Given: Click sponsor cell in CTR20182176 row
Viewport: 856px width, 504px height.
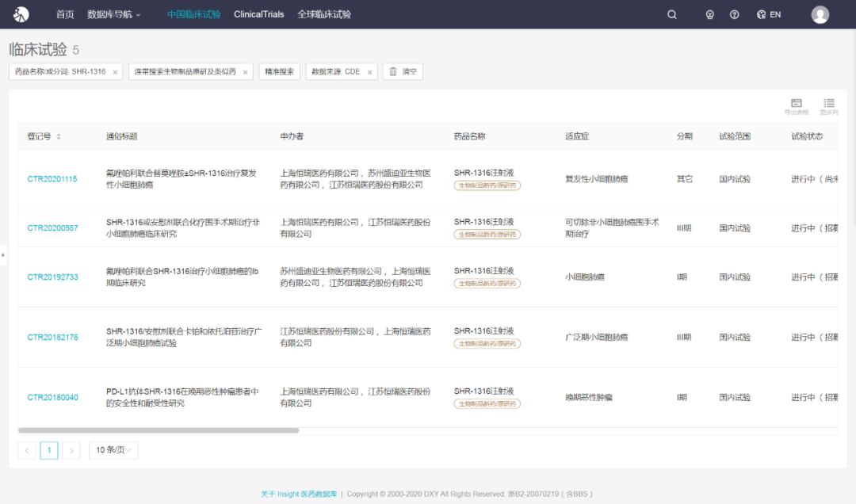Looking at the screenshot, I should pyautogui.click(x=355, y=338).
